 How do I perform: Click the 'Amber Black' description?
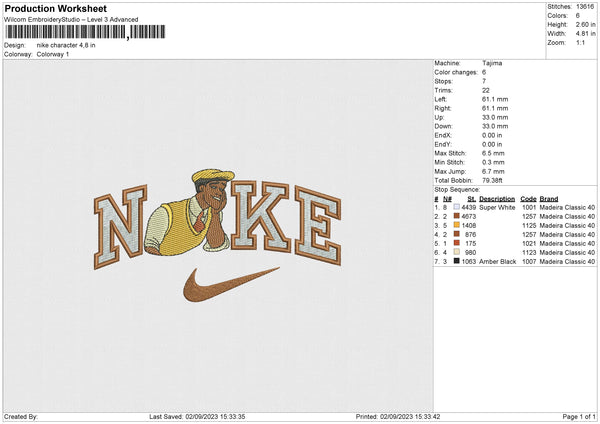click(497, 261)
